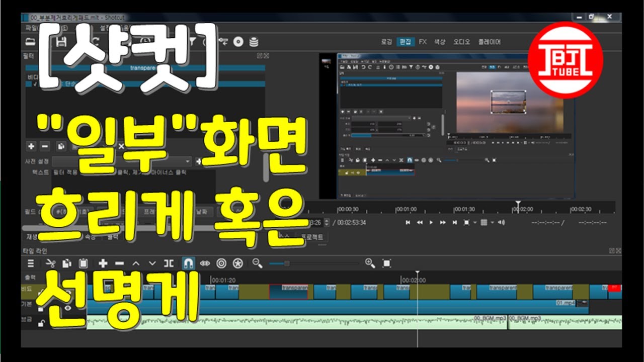Viewport: 644px width, 362px height.
Task: Step the player timecode spinner
Action: click(327, 222)
